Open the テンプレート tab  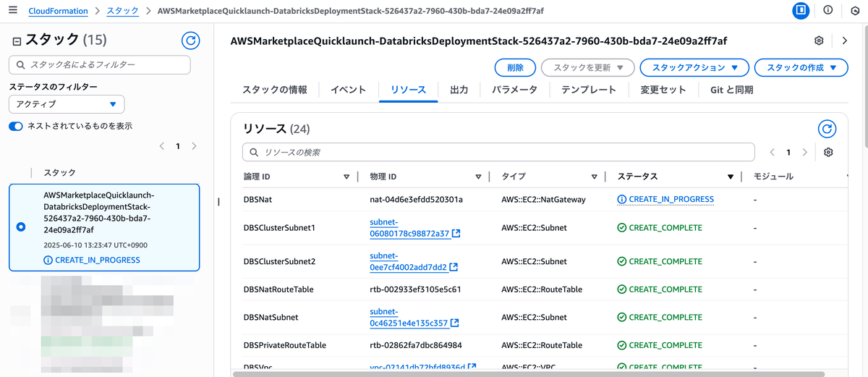(x=589, y=90)
